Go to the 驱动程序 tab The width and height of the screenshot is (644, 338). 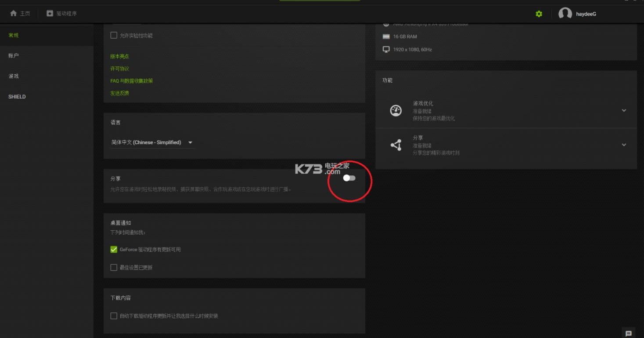pos(61,14)
